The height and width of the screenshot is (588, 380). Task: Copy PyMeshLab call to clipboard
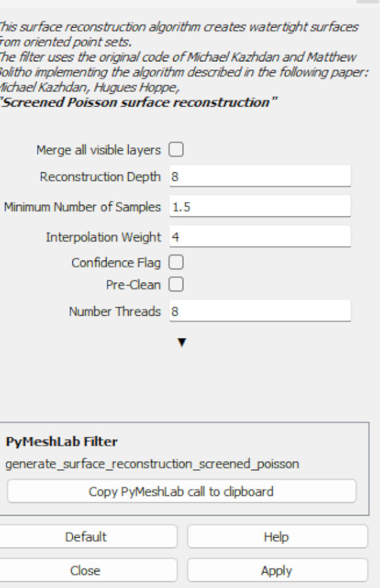(x=181, y=491)
